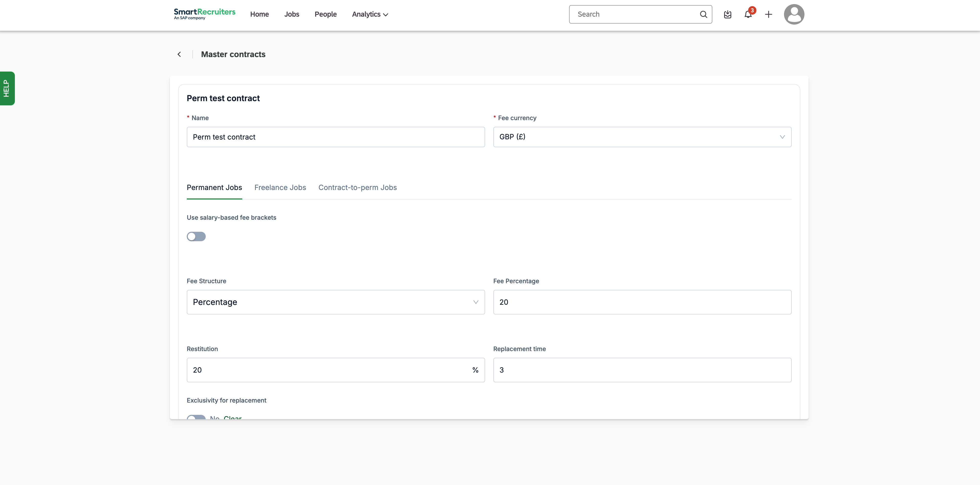Click the 'Exclusivity for replacement' label

pos(226,400)
